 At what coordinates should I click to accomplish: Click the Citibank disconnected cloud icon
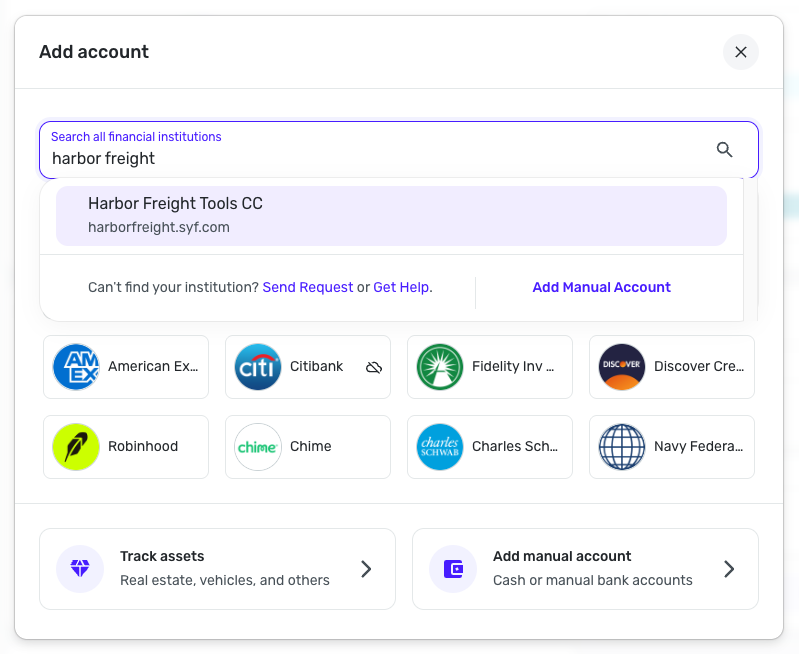coord(374,367)
